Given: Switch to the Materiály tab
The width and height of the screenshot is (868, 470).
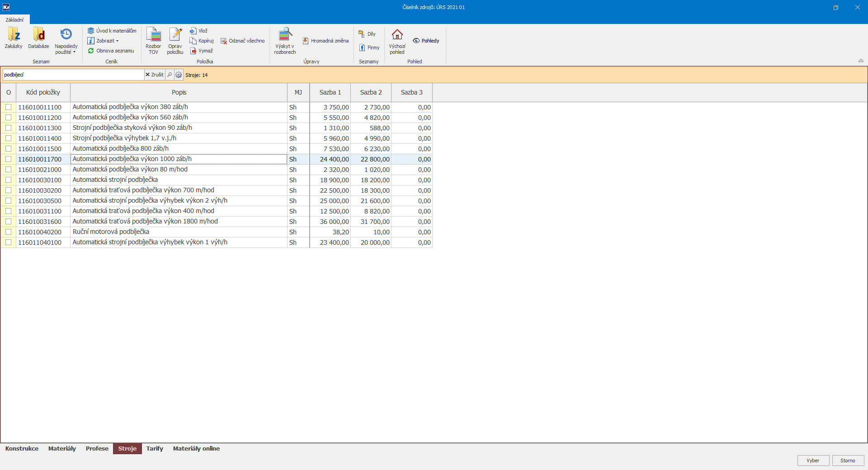Looking at the screenshot, I should pyautogui.click(x=62, y=449).
